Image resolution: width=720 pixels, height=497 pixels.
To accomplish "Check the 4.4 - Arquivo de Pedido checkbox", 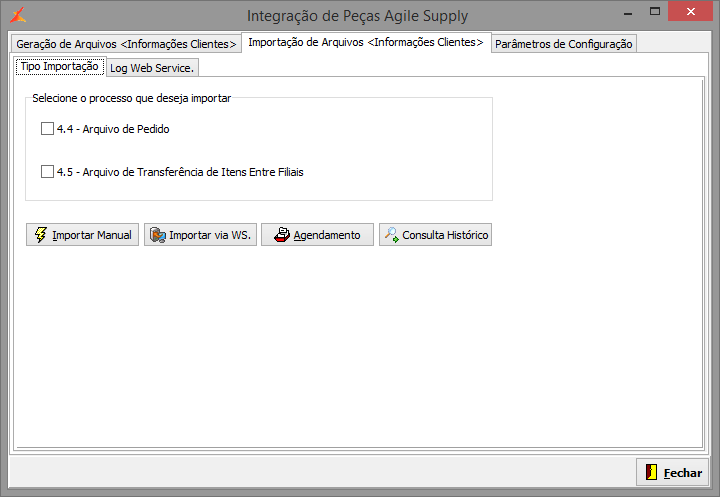I will [x=47, y=129].
